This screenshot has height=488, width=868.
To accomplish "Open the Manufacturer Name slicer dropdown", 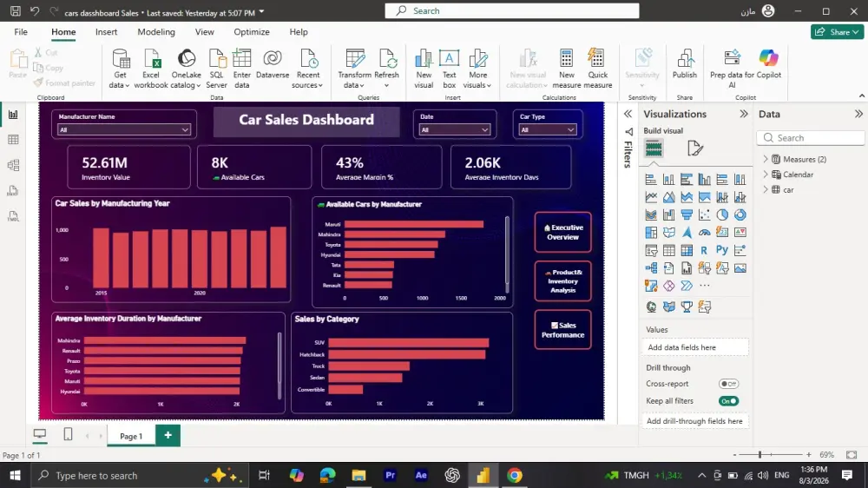I will tap(124, 129).
